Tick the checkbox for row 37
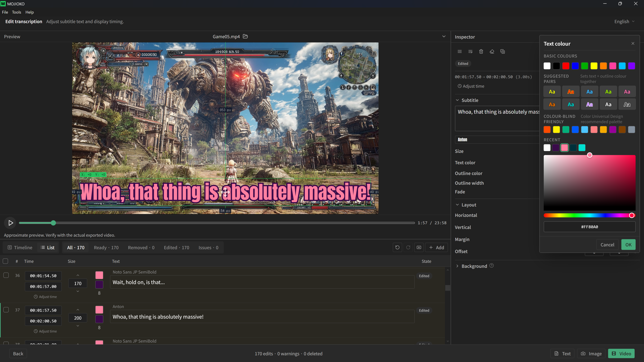This screenshot has width=644, height=362. [x=6, y=310]
